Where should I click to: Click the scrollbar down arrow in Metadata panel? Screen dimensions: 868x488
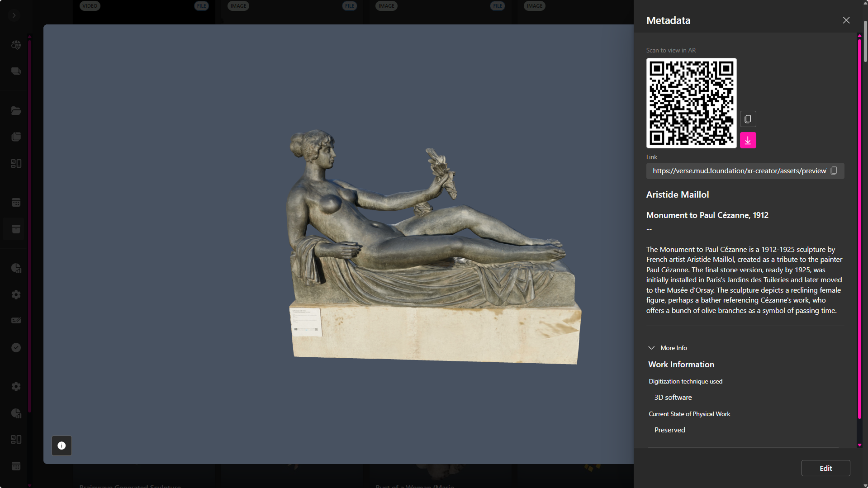coord(859,445)
